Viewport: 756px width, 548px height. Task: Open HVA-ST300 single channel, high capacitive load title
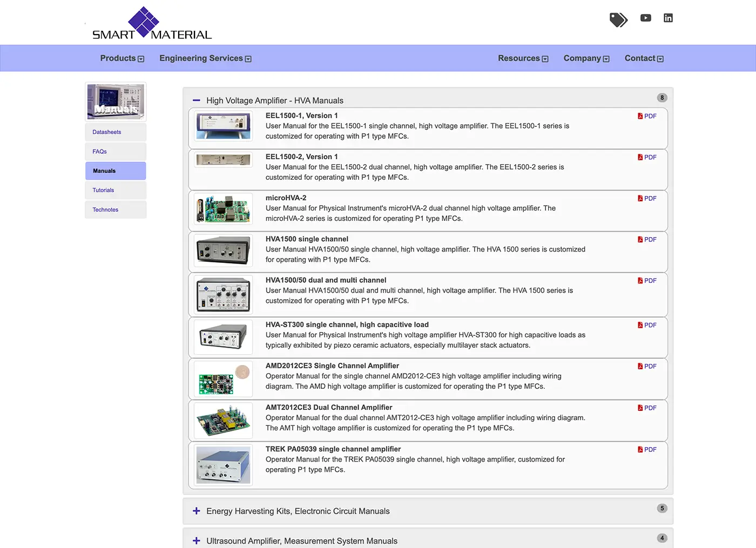[x=347, y=324]
